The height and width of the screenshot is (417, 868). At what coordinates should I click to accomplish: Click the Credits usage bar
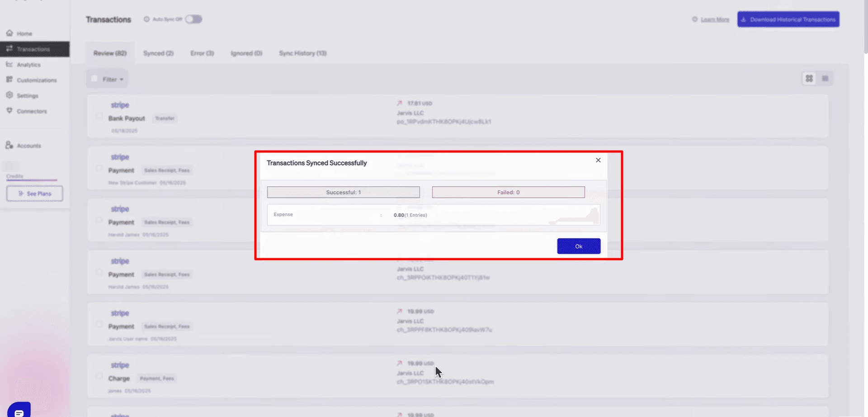pos(32,180)
